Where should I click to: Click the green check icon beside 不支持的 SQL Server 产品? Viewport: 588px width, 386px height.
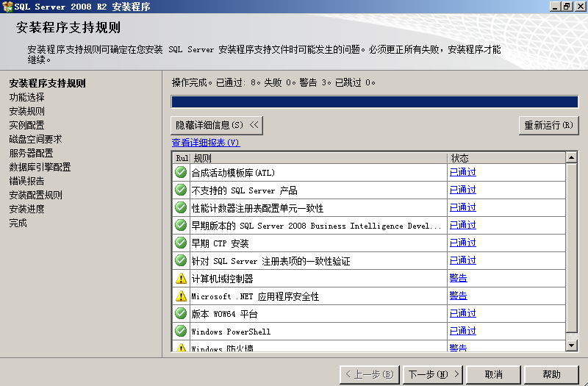tap(181, 190)
